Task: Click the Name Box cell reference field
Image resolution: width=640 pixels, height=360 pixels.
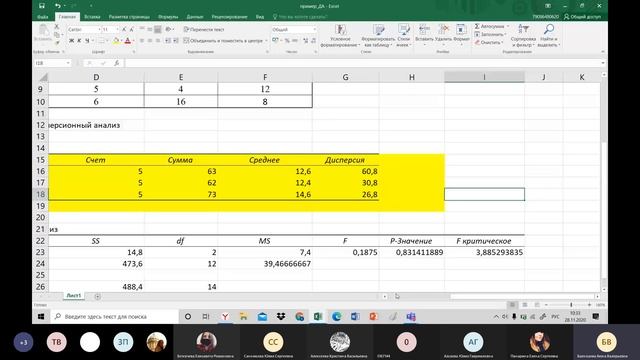Action: click(52, 63)
